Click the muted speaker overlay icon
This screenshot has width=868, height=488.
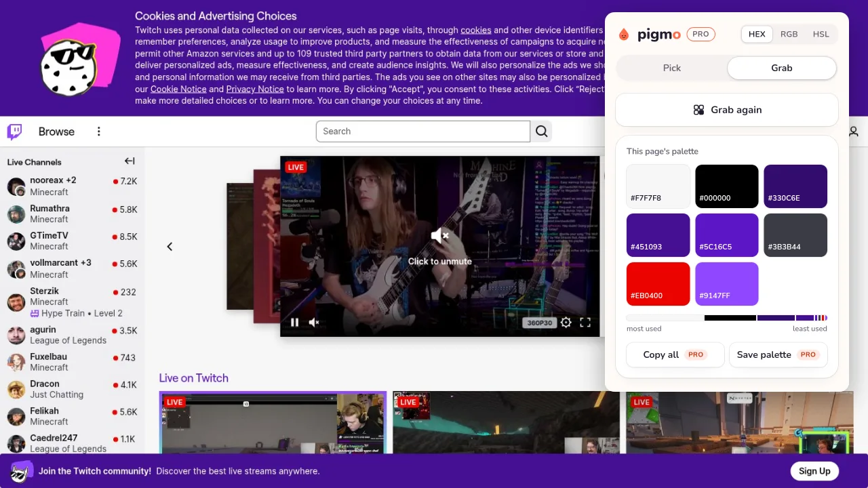pyautogui.click(x=440, y=236)
